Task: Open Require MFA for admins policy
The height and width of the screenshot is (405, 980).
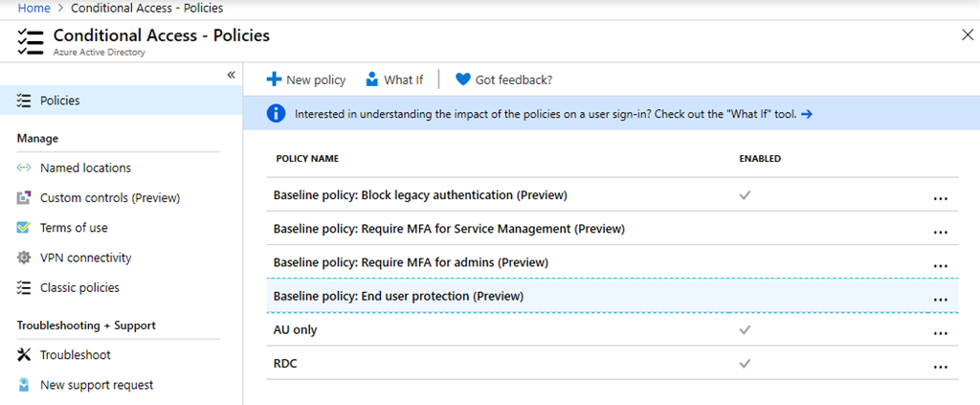Action: [411, 262]
